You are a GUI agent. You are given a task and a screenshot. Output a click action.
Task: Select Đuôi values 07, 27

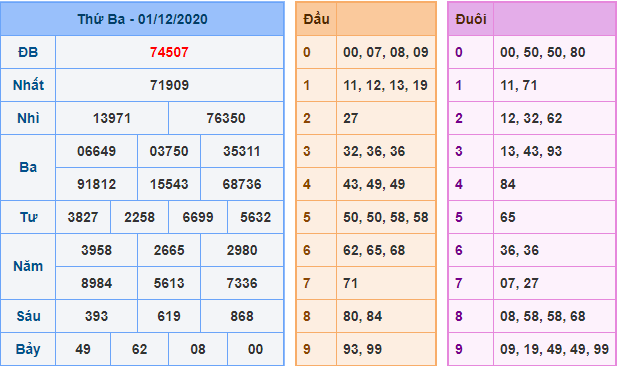point(519,284)
